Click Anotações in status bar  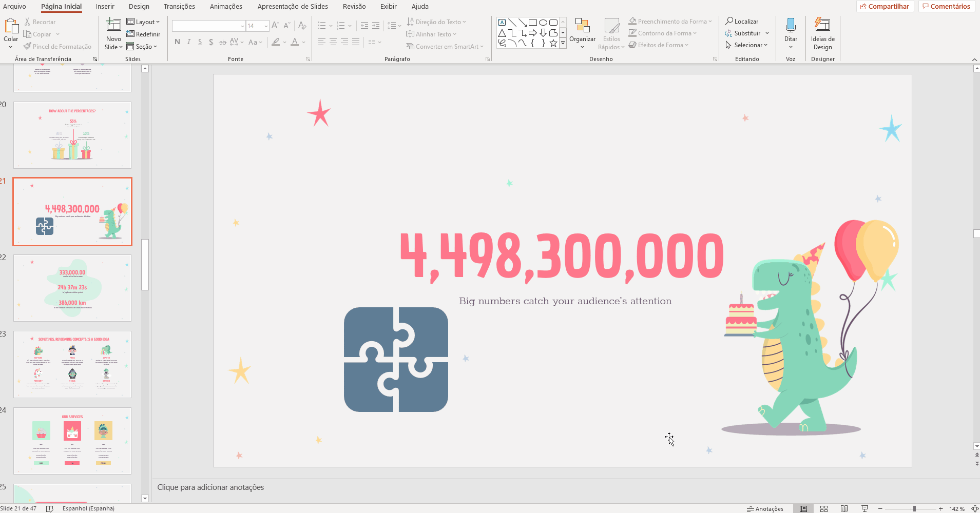click(765, 509)
